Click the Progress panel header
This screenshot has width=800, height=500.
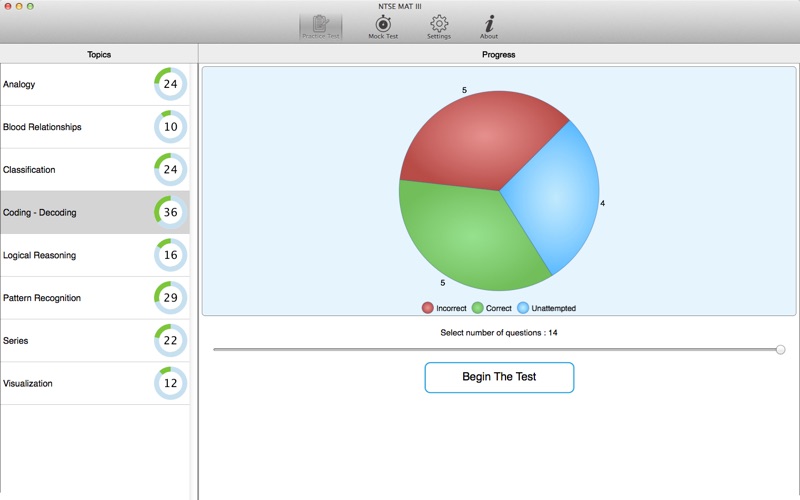(499, 54)
